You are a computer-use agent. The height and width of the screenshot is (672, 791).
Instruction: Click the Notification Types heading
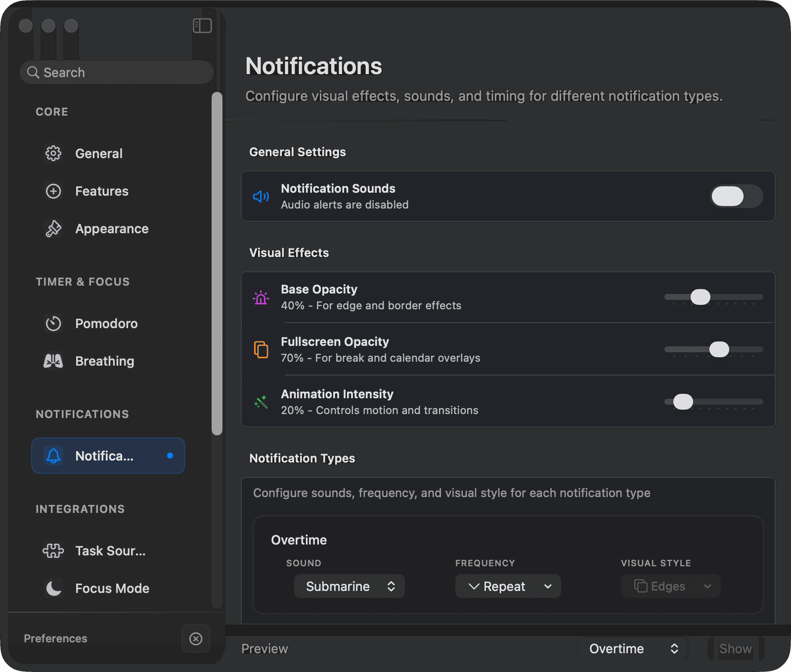click(x=302, y=458)
